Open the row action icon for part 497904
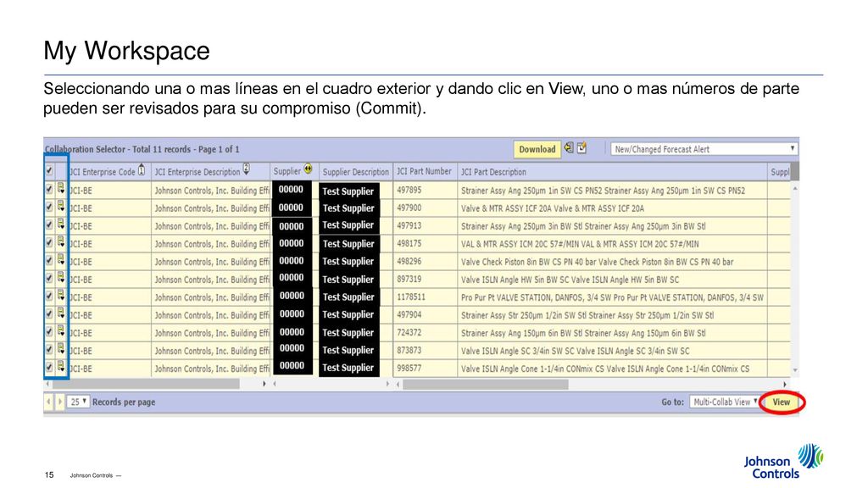This screenshot has width=868, height=488. [61, 313]
